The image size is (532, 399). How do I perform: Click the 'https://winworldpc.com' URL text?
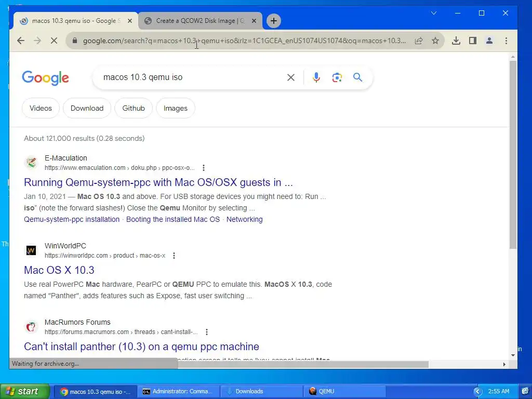click(76, 256)
